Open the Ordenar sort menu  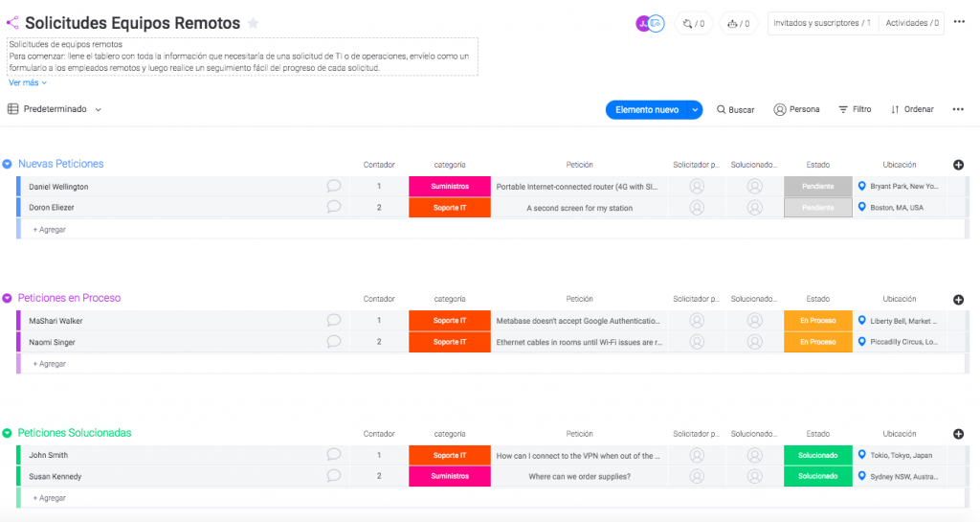[912, 109]
